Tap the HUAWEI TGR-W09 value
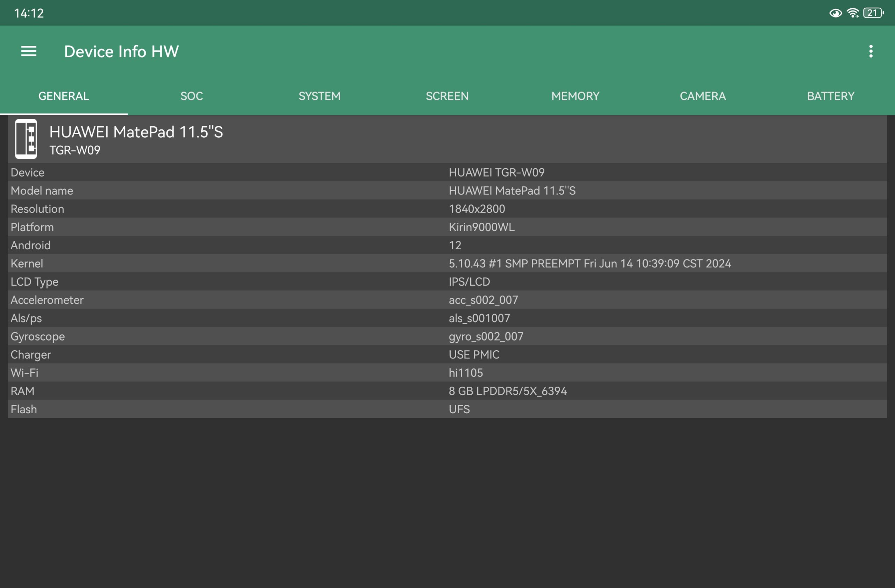The height and width of the screenshot is (588, 895). (x=496, y=173)
